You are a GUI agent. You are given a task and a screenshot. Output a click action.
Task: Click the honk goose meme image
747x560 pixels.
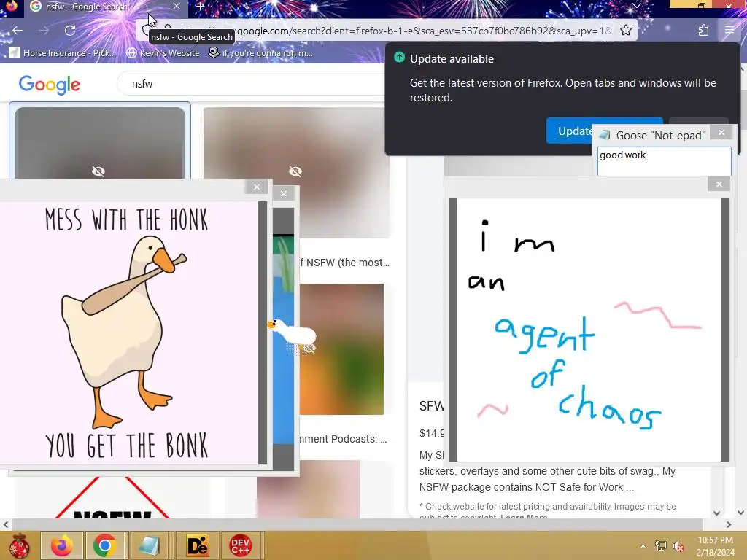[128, 332]
